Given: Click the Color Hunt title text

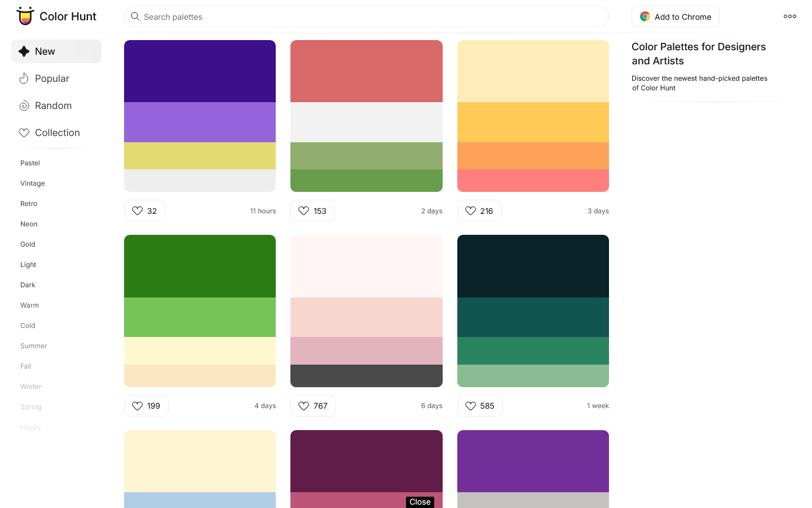Looking at the screenshot, I should click(x=68, y=16).
